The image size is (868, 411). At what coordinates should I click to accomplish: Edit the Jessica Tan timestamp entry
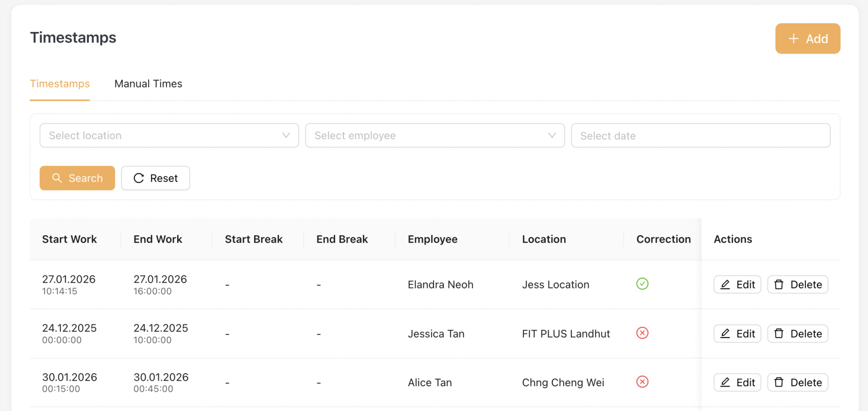(x=737, y=333)
